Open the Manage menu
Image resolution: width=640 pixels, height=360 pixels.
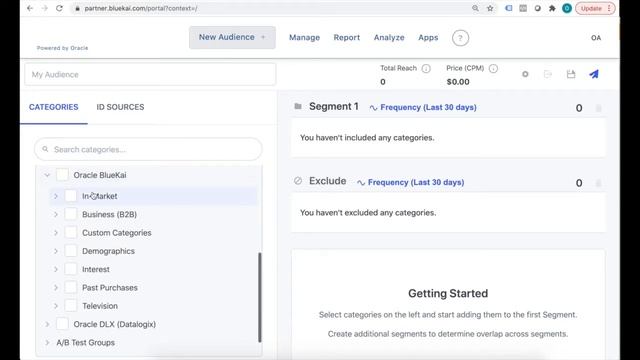tap(304, 38)
